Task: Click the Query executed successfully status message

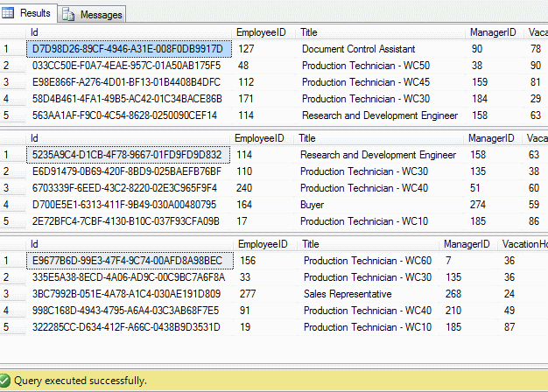Action: [80, 381]
